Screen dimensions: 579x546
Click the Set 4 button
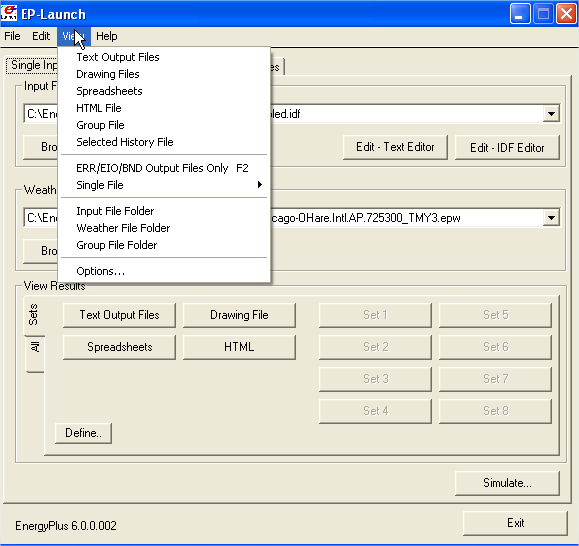pos(375,411)
